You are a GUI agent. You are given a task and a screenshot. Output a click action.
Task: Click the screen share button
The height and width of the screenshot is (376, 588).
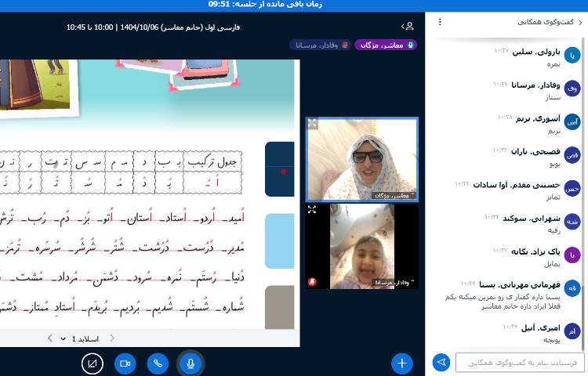point(93,363)
